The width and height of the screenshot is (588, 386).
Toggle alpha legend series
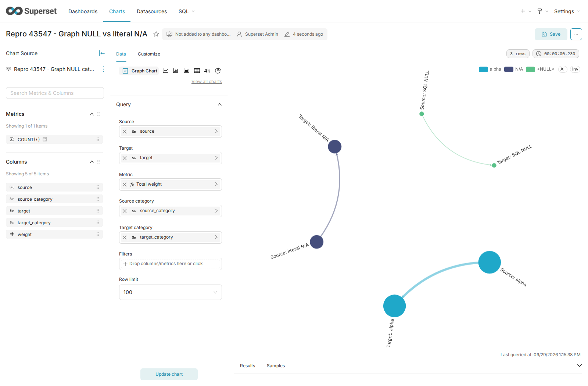click(490, 69)
